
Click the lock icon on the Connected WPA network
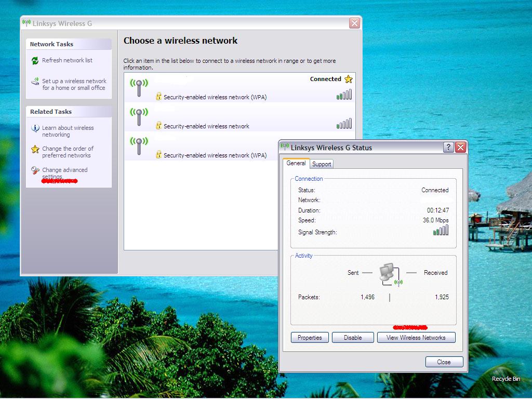[x=158, y=96]
